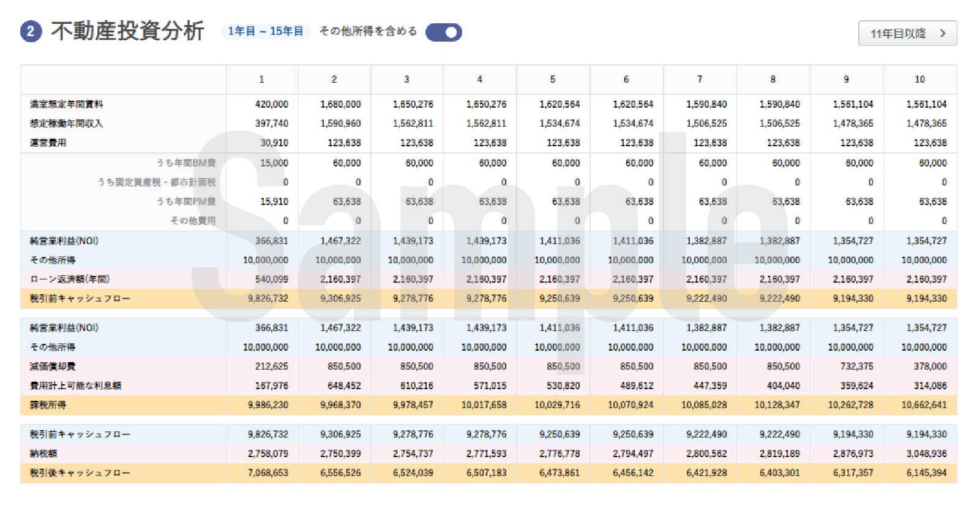Viewport: 980px width, 506px height.
Task: Select the year 1 column header
Action: (261, 80)
